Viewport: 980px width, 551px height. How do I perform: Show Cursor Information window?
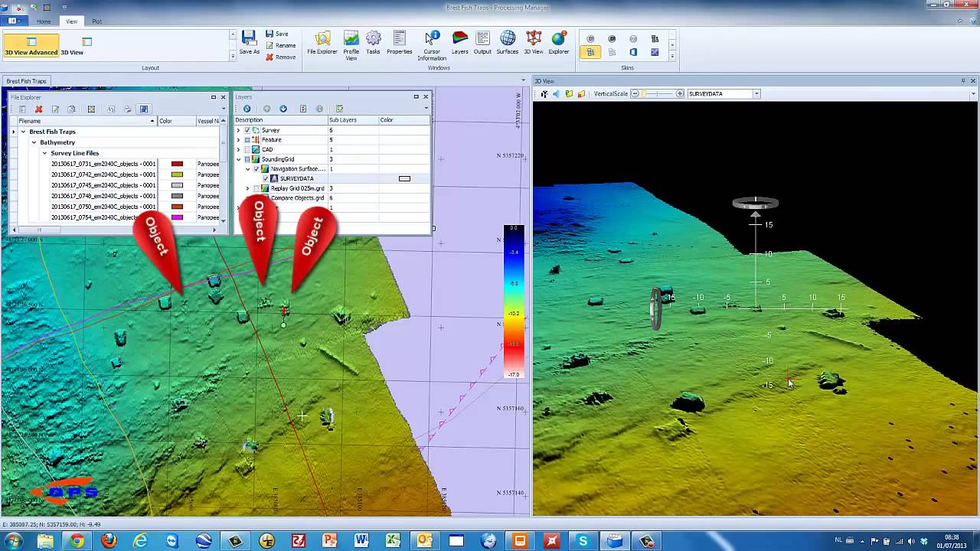[432, 45]
